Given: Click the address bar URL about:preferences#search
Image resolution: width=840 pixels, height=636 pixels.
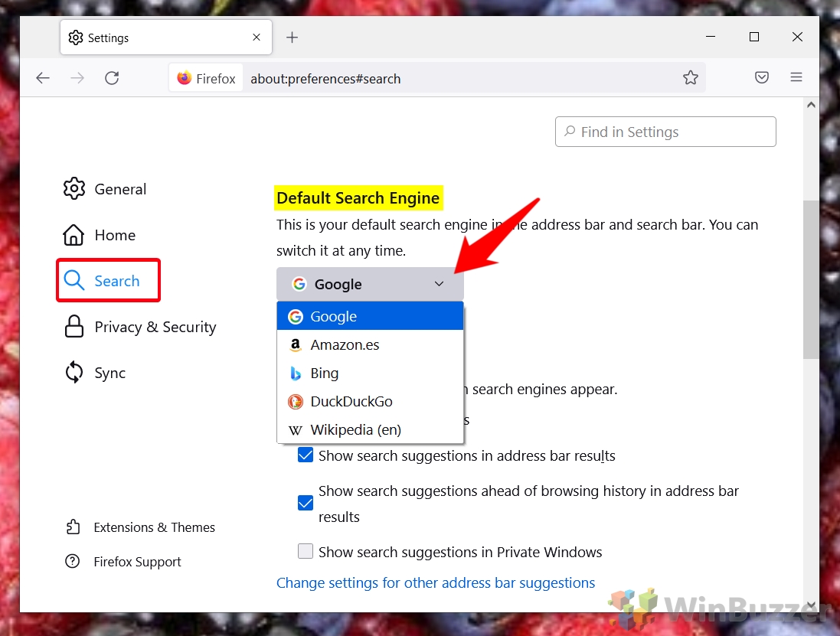Looking at the screenshot, I should click(325, 80).
